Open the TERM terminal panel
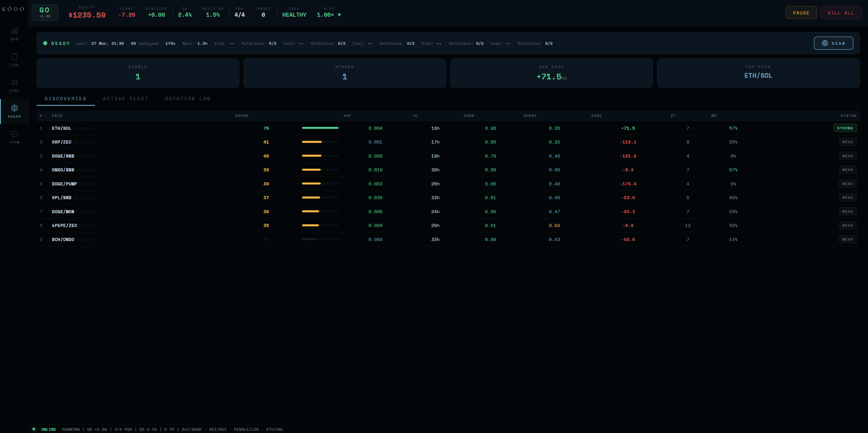Screen dimensions: 868x433 [x=14, y=137]
